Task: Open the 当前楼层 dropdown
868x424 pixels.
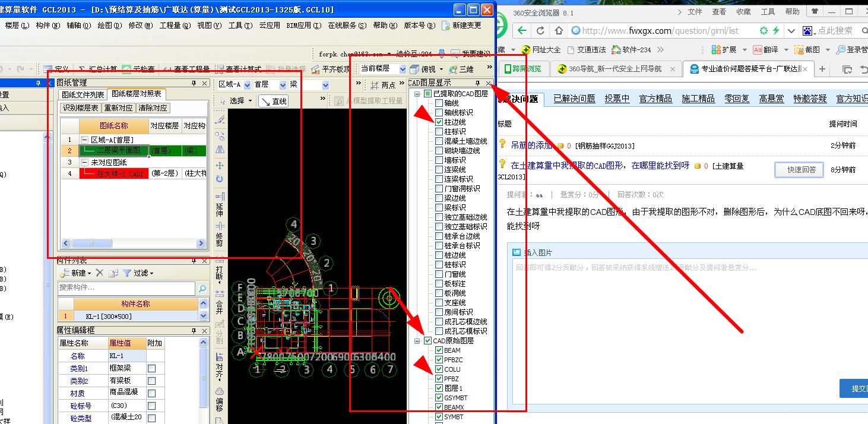Action: click(x=403, y=69)
